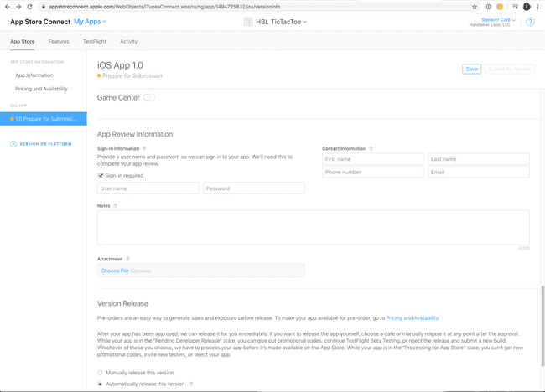Viewport: 545px width, 392px height.
Task: Open help tooltip for automatic release option
Action: [191, 384]
